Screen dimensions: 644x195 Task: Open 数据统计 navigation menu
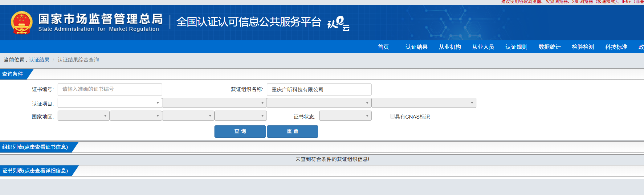tap(550, 47)
